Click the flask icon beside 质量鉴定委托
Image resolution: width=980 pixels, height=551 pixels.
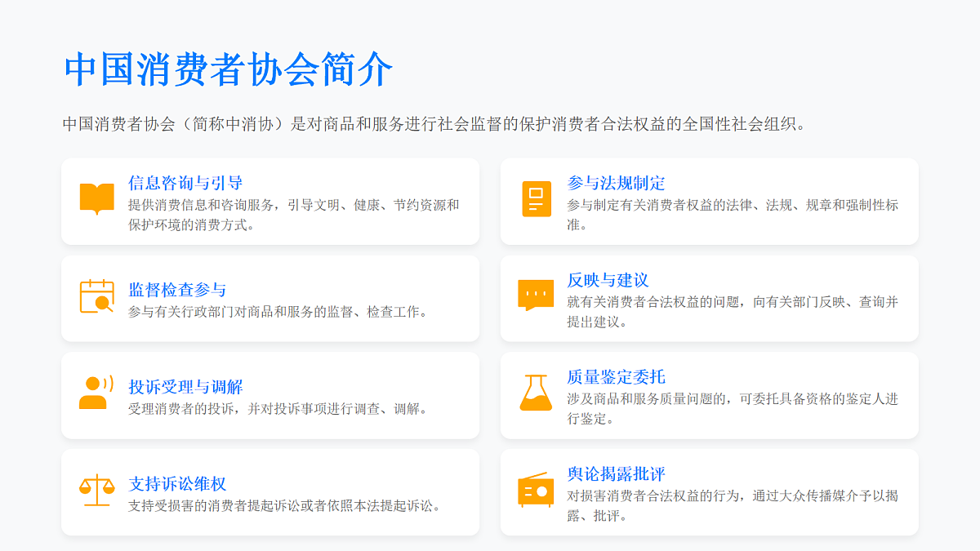pos(536,393)
